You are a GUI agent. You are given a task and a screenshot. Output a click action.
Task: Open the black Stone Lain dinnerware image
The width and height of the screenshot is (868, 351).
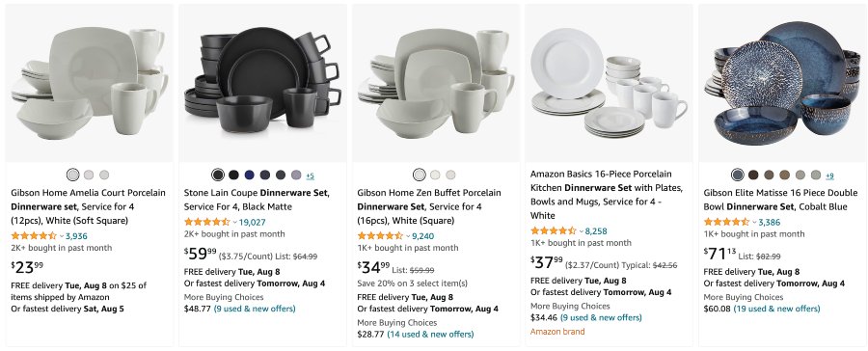pos(262,83)
